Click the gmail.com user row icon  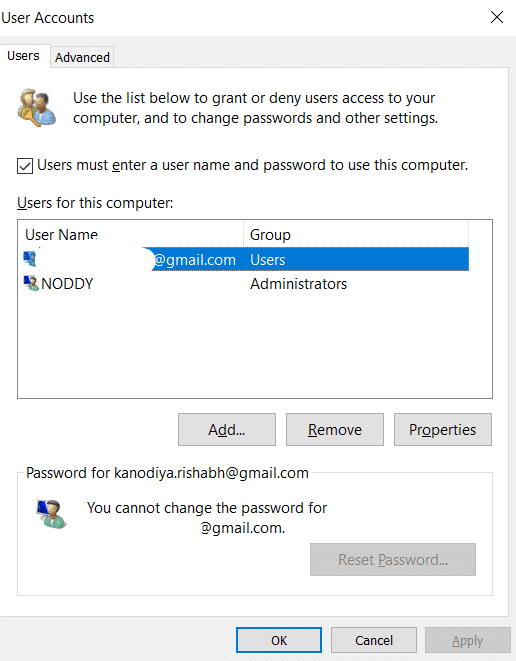pos(30,259)
